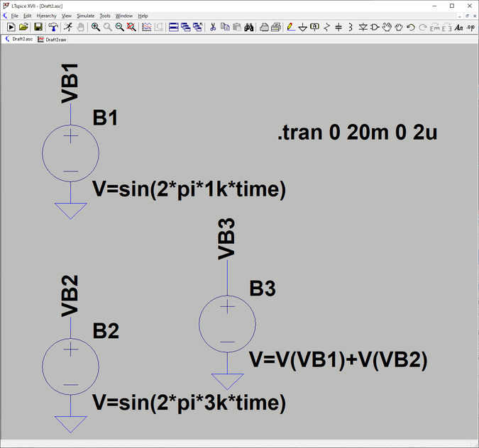Click the Undo arrow in toolbar
The width and height of the screenshot is (479, 448).
[x=412, y=27]
